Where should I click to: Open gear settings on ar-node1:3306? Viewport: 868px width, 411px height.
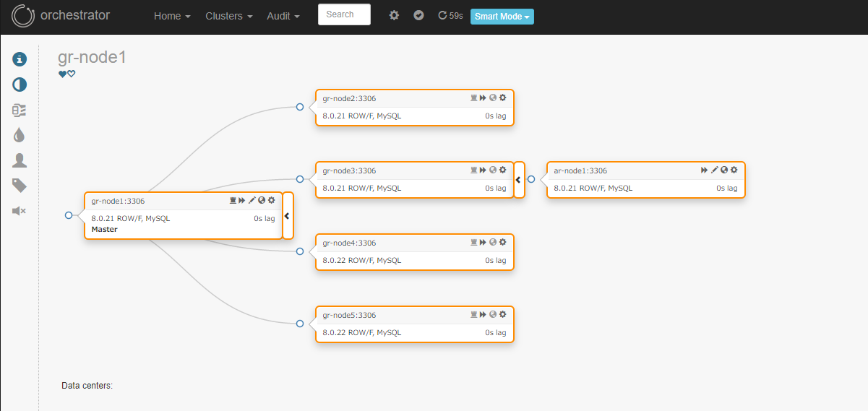734,170
